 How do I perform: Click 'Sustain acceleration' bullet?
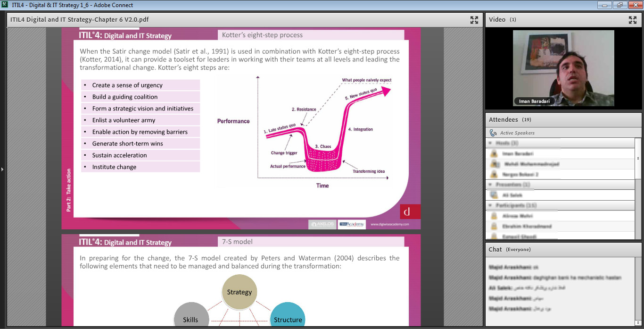tap(140, 155)
